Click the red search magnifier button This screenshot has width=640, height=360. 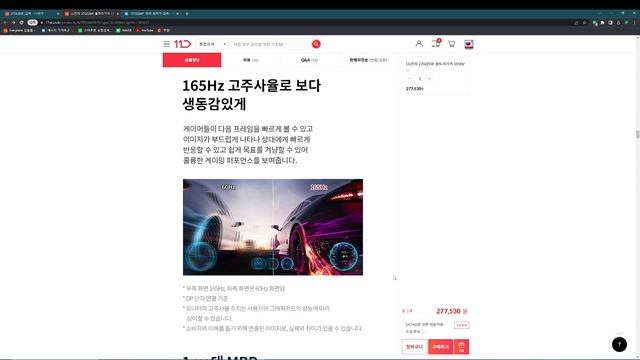pyautogui.click(x=316, y=44)
